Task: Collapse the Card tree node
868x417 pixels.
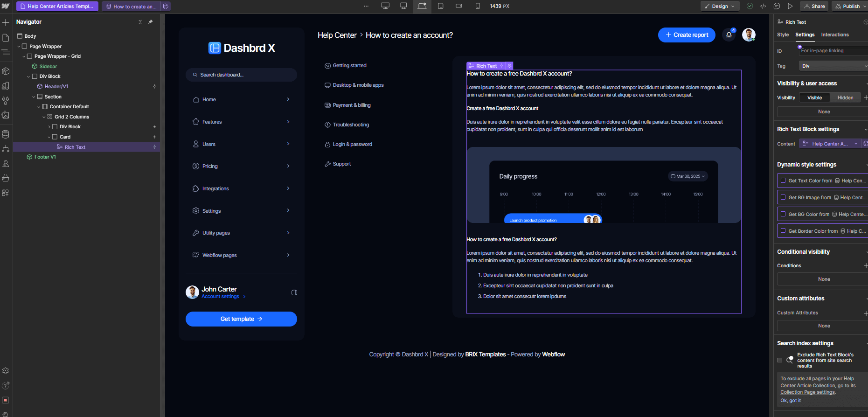Action: [x=49, y=137]
